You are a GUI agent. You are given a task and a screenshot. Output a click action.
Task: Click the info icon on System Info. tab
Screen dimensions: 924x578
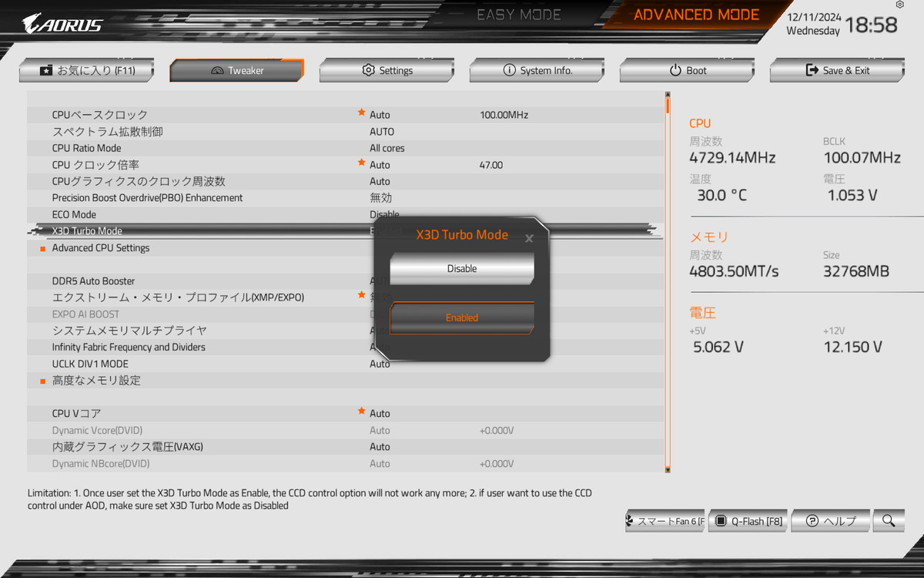[x=509, y=70]
